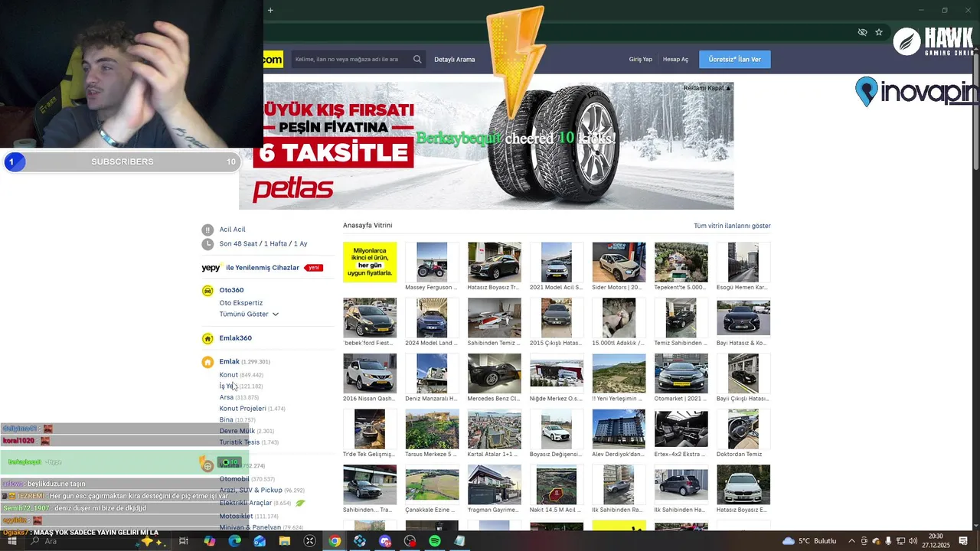Image resolution: width=980 pixels, height=551 pixels.
Task: Click ile Yenilenmiş Cihazlar link
Action: click(x=263, y=268)
